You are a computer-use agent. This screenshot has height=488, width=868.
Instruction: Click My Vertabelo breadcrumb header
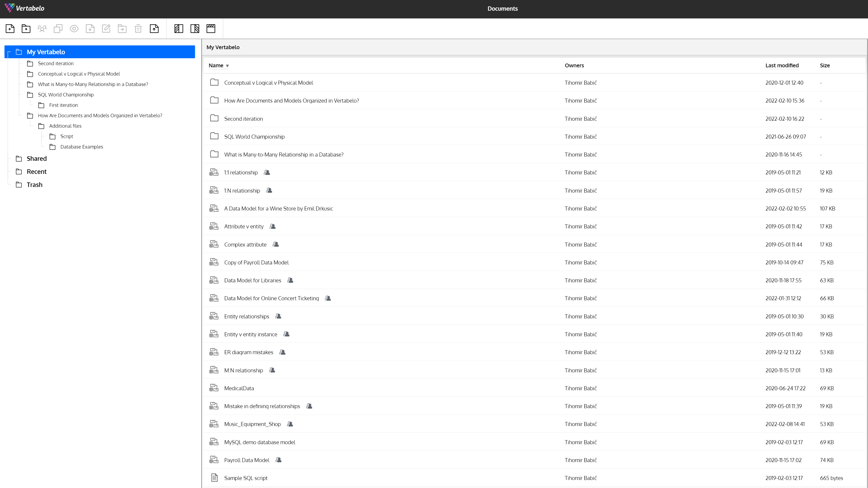[x=223, y=47]
